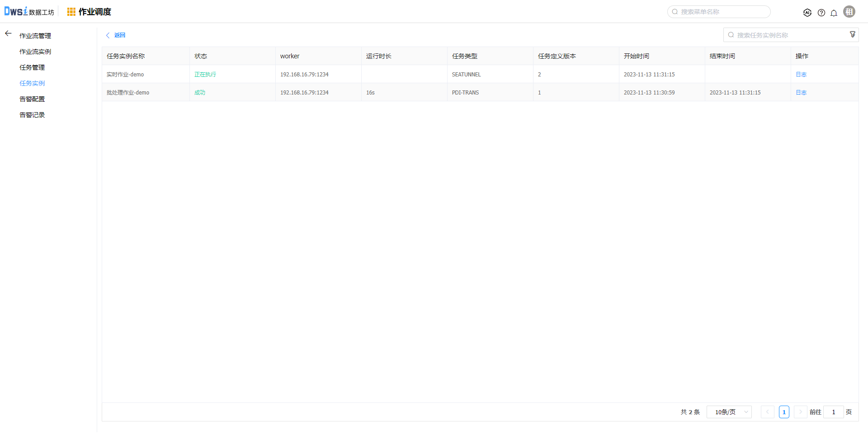This screenshot has width=868, height=435.
Task: Collapse sidebar with the left arrow icon
Action: point(8,33)
